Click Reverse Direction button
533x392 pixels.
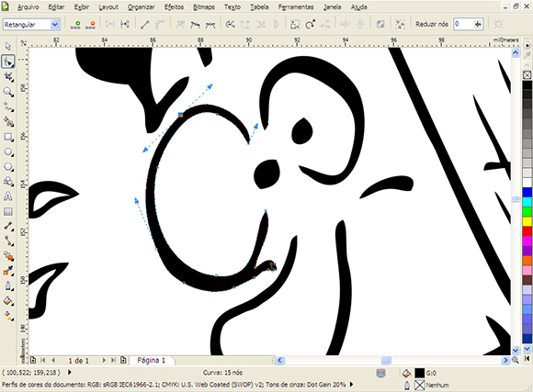[x=230, y=24]
